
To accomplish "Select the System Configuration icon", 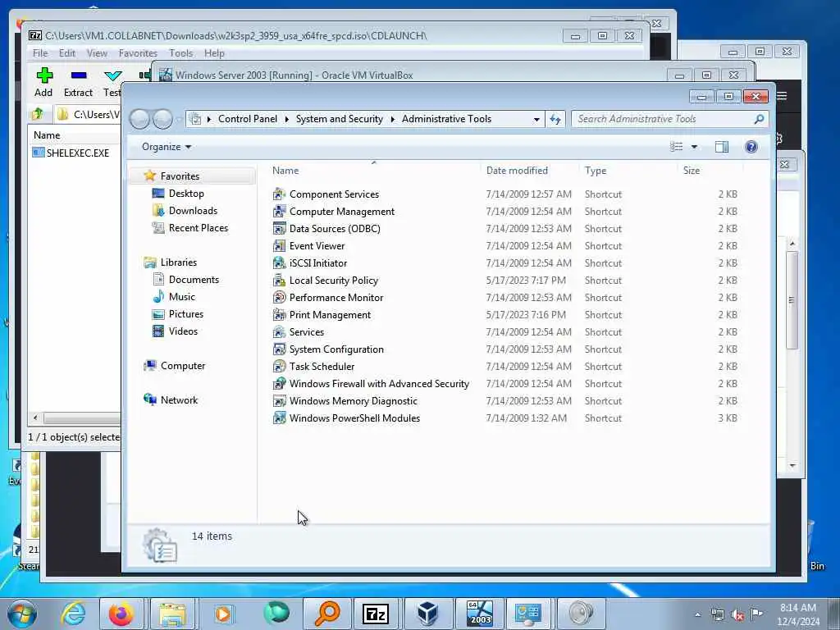I will pos(279,349).
